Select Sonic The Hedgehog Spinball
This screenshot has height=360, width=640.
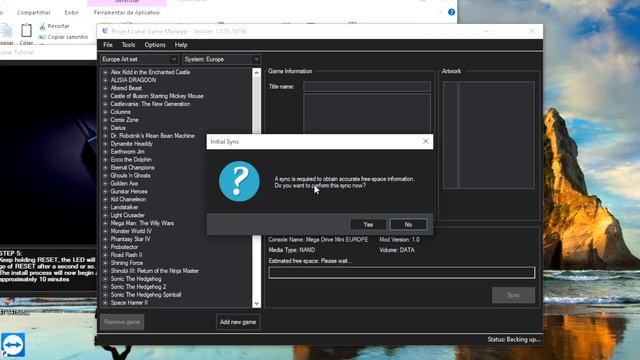[x=146, y=295]
